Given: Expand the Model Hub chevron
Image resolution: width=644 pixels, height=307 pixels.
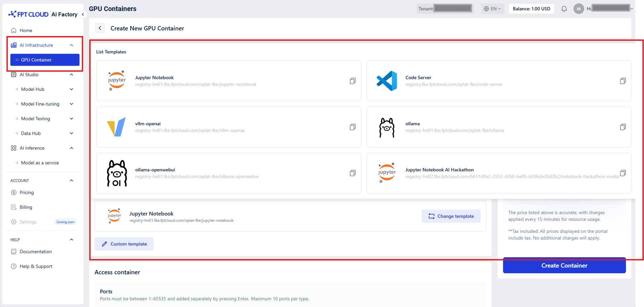Looking at the screenshot, I should point(71,89).
